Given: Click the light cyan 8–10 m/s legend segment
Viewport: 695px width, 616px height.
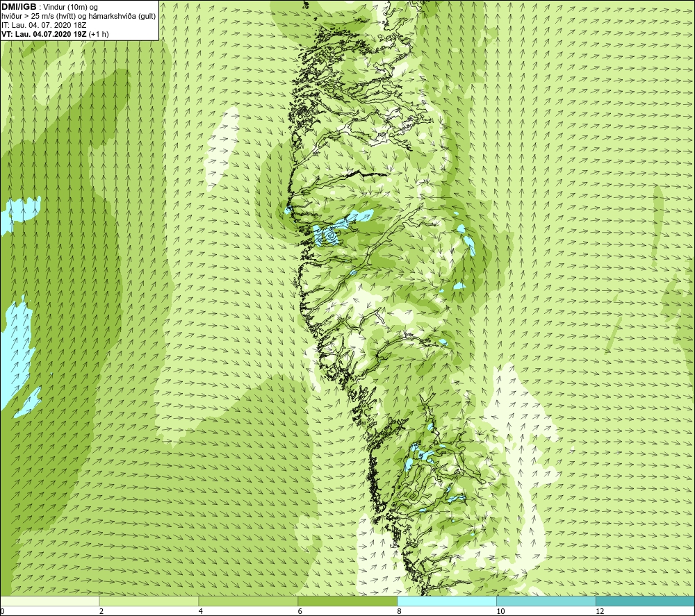Looking at the screenshot, I should tap(447, 601).
